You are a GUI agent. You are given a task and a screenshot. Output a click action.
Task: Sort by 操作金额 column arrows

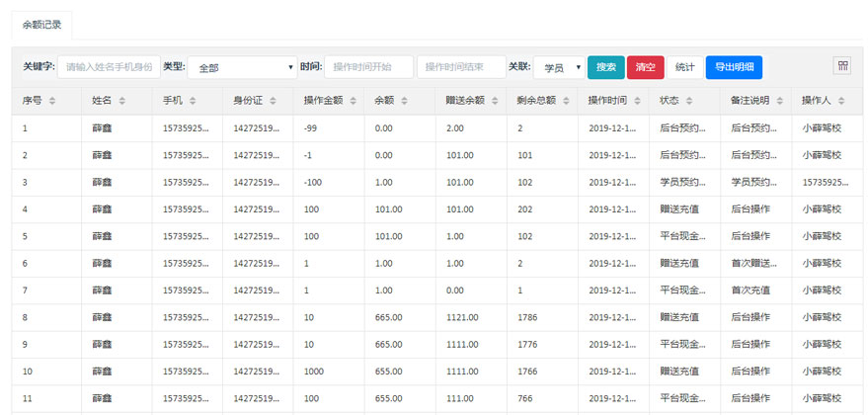pos(352,101)
